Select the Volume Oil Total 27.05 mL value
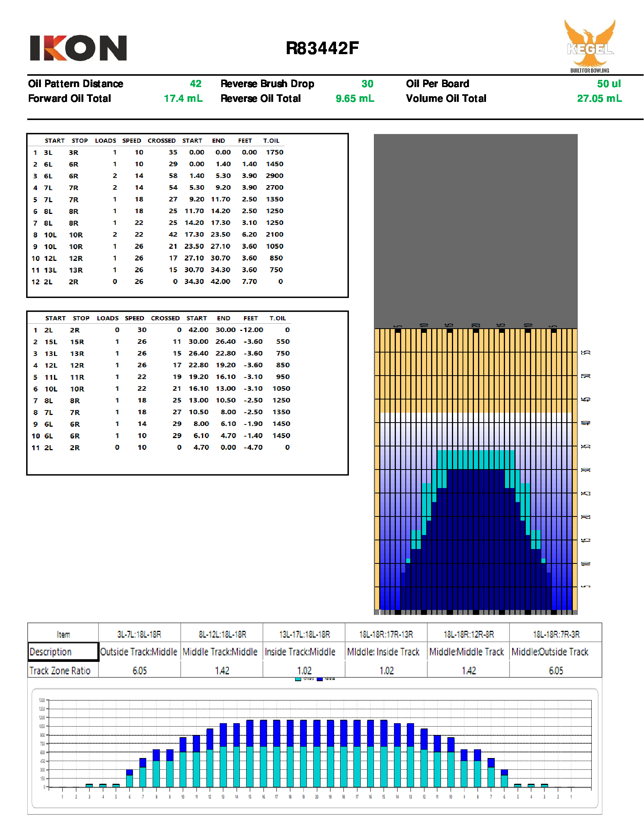644x833 pixels. pyautogui.click(x=599, y=99)
